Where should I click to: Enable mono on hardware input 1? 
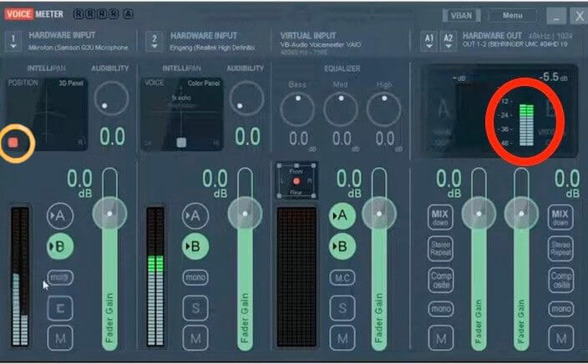point(60,277)
